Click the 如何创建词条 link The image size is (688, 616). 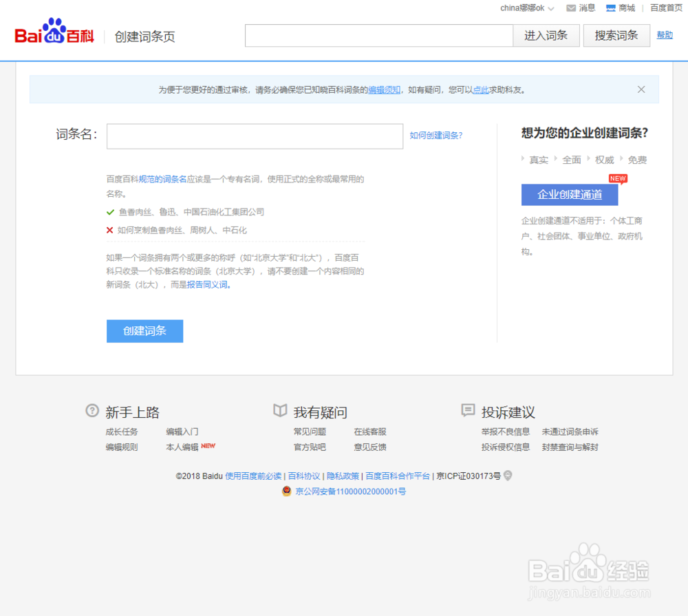point(436,136)
